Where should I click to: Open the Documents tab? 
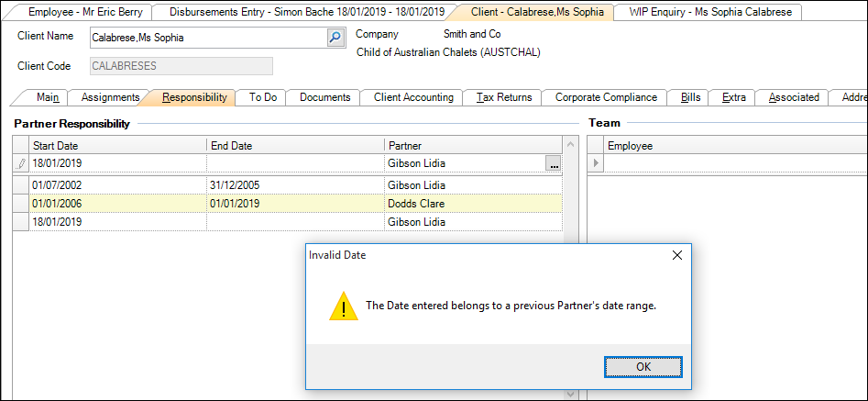324,97
